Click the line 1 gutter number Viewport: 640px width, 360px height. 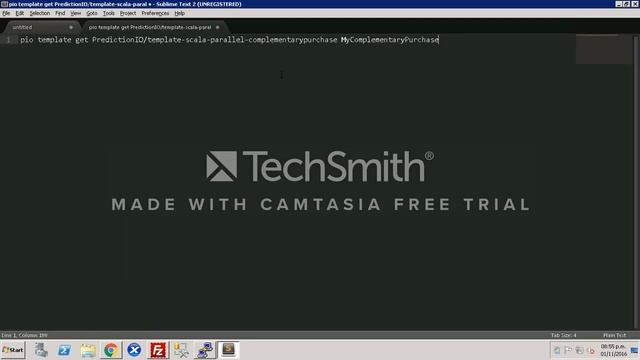click(x=8, y=40)
